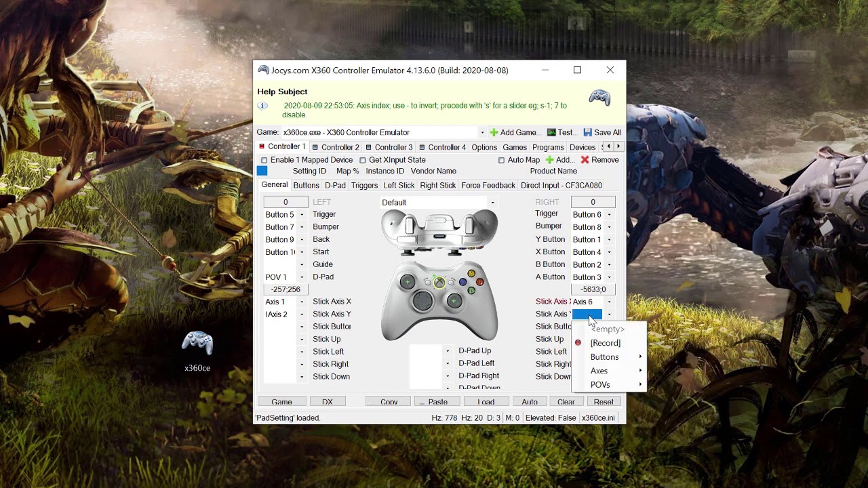Click the DX button
The image size is (868, 488).
[327, 402]
